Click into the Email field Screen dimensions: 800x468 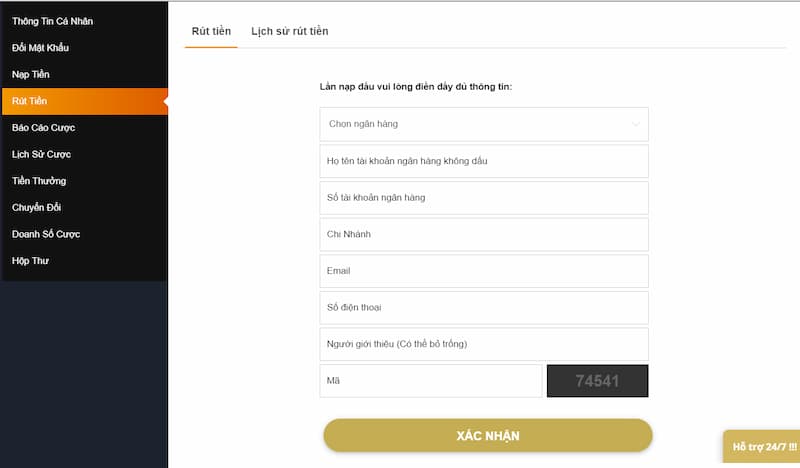[x=484, y=271]
